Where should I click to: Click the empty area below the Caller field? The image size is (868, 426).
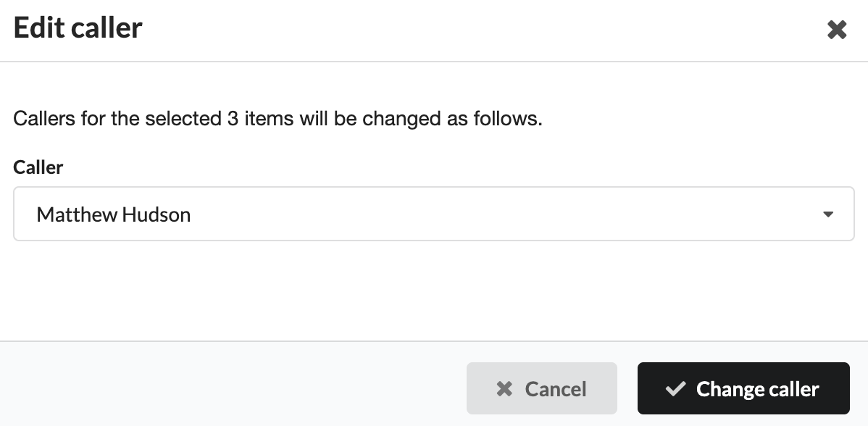pos(434,291)
